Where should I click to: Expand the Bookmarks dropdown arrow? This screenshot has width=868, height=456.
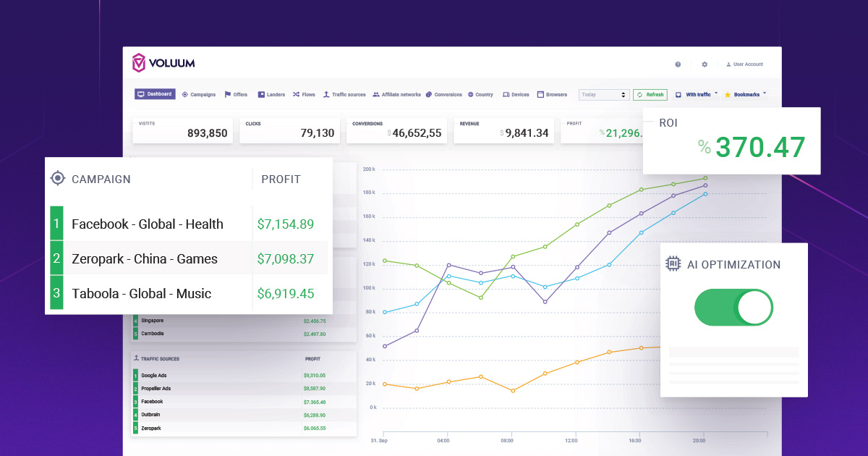coord(765,93)
